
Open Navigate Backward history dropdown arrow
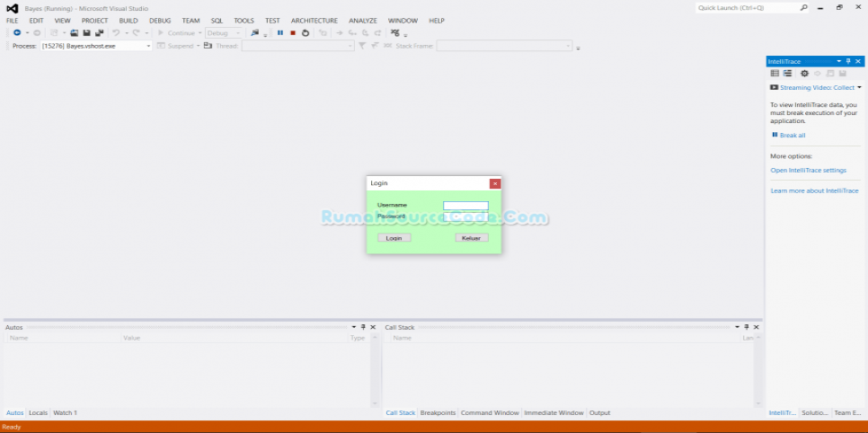click(27, 33)
